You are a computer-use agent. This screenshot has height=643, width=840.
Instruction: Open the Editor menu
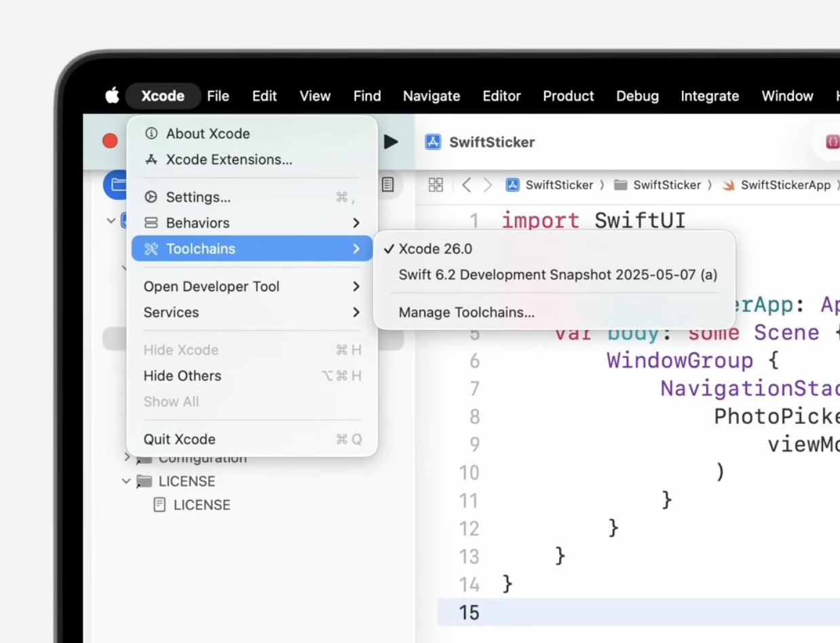501,96
